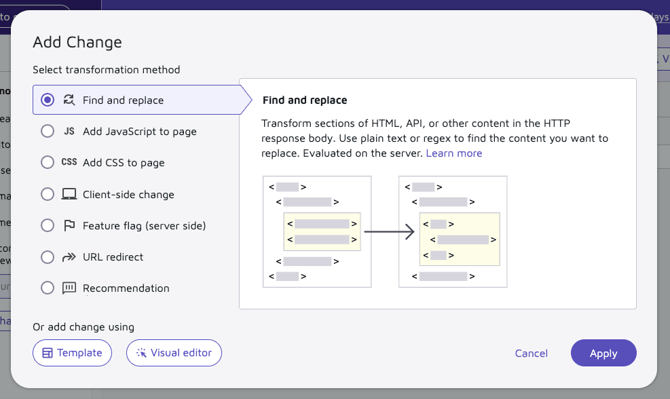Select the URL redirect radio button
Image resolution: width=670 pixels, height=399 pixels.
pos(47,257)
